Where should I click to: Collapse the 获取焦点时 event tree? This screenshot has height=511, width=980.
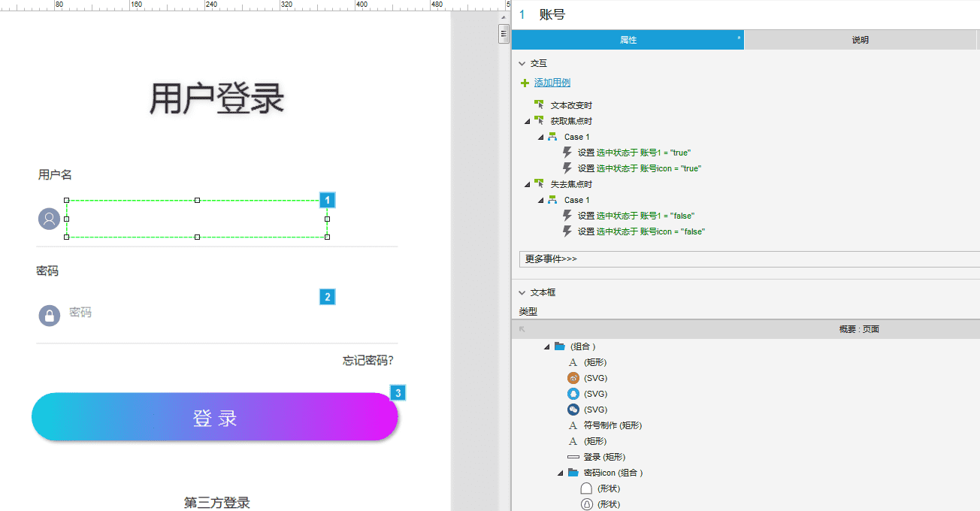click(x=528, y=121)
